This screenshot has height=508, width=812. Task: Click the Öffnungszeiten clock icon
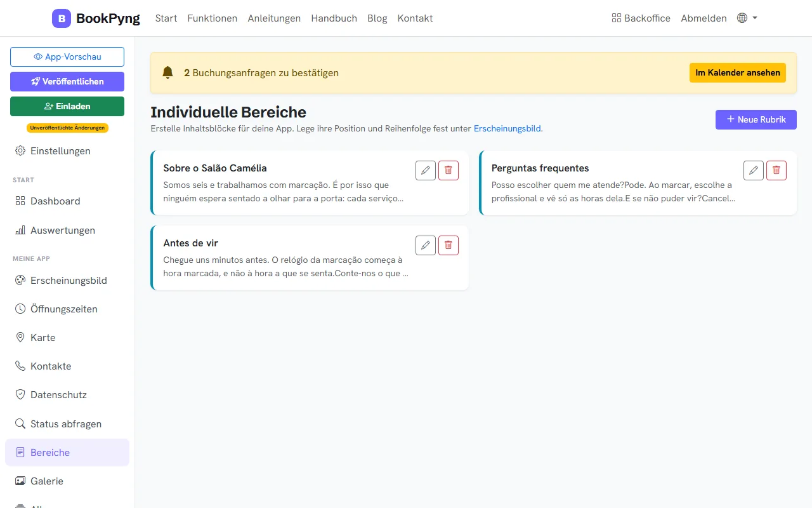click(x=20, y=309)
